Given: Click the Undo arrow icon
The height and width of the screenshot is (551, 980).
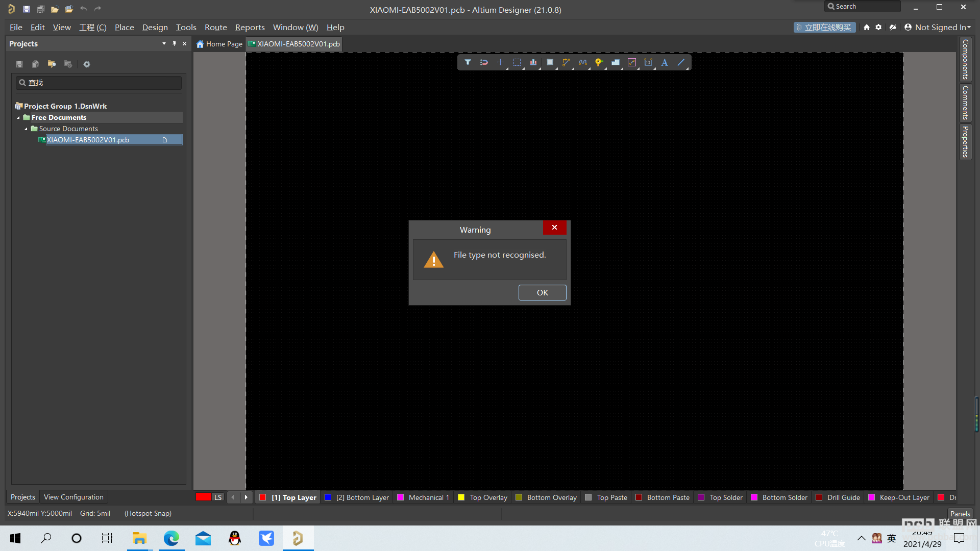Looking at the screenshot, I should click(x=84, y=9).
